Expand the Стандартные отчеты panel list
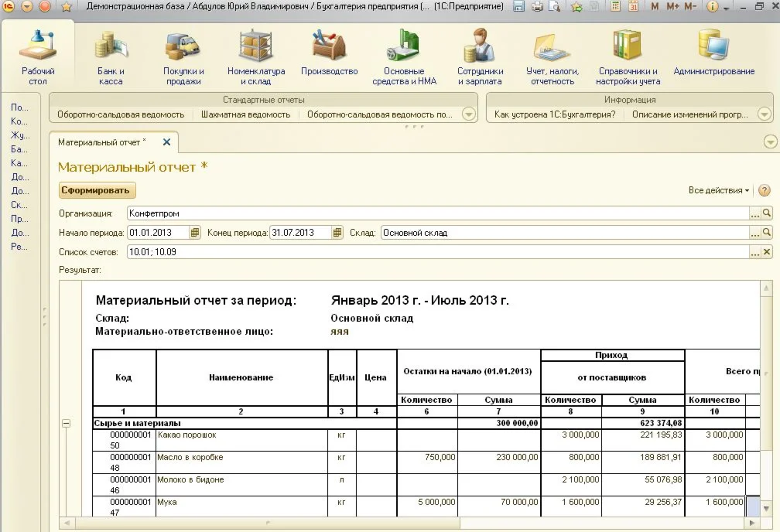Viewport: 780px width, 532px height. tap(468, 114)
